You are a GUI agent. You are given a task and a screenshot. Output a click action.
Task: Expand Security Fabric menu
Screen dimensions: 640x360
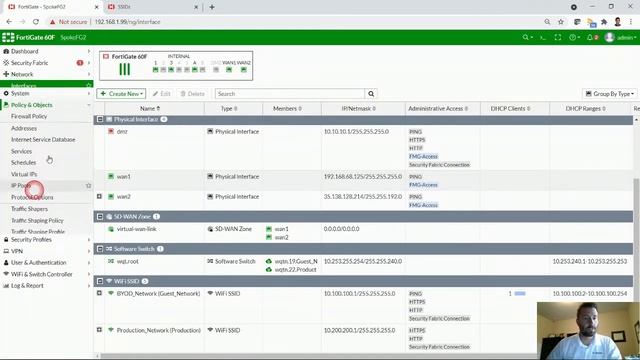pyautogui.click(x=47, y=63)
